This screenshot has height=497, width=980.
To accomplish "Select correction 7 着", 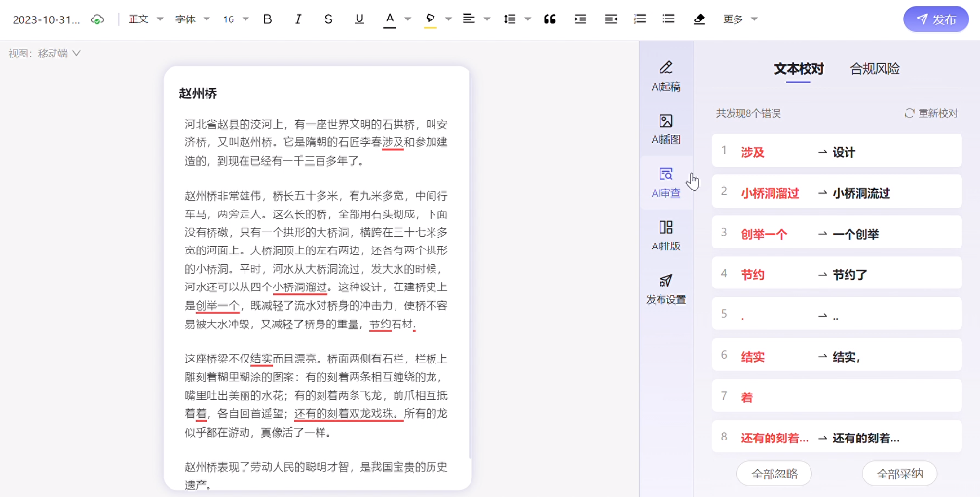I will [836, 397].
